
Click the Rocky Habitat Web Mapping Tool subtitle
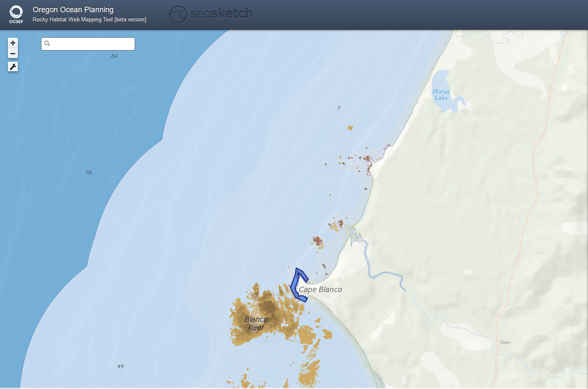pyautogui.click(x=89, y=19)
